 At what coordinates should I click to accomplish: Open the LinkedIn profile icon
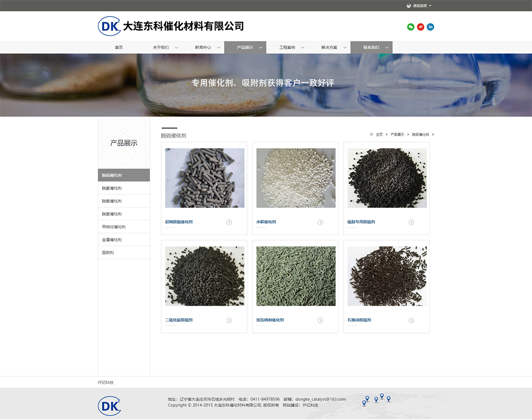tap(431, 27)
